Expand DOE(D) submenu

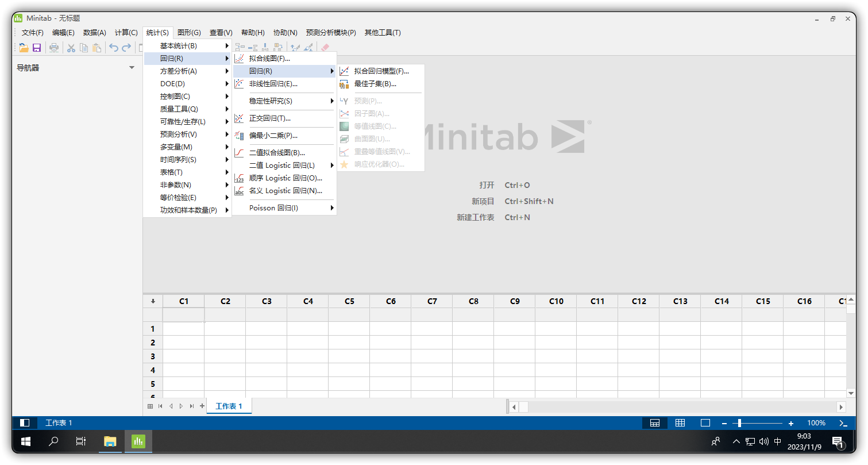(187, 84)
